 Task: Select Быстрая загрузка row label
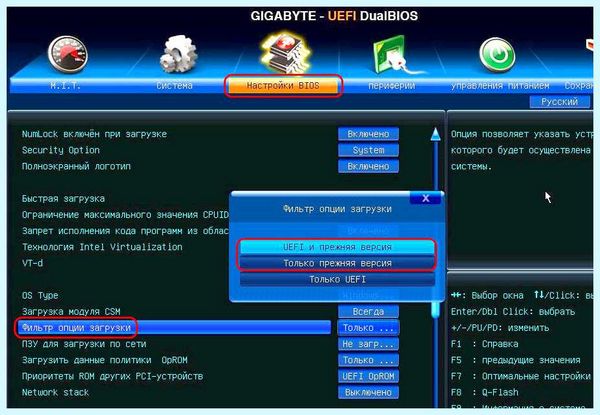63,199
